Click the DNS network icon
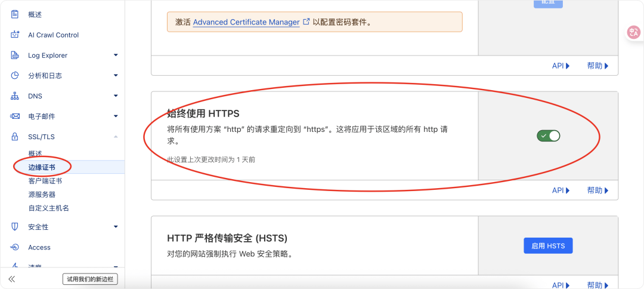 click(x=15, y=96)
